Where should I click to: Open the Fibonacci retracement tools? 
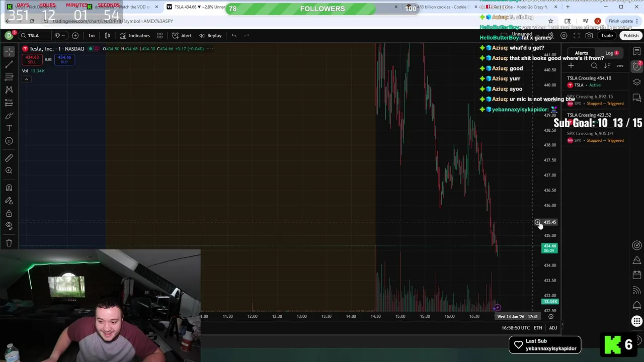click(9, 77)
